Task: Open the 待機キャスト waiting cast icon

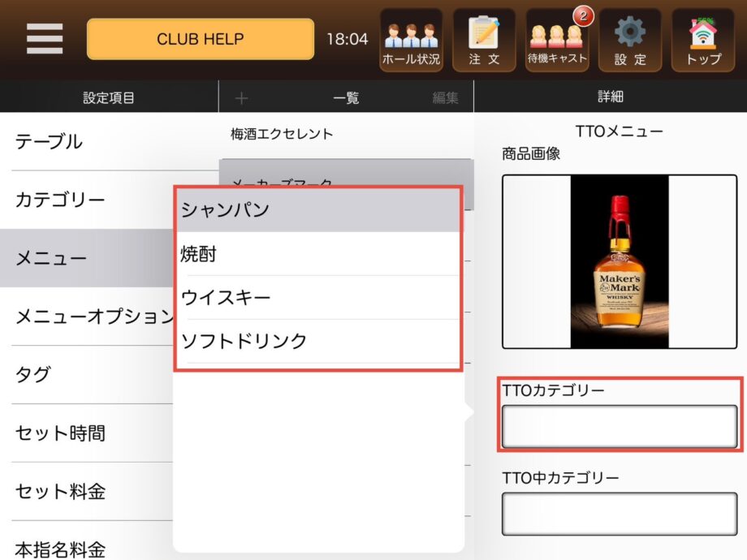Action: pyautogui.click(x=557, y=40)
